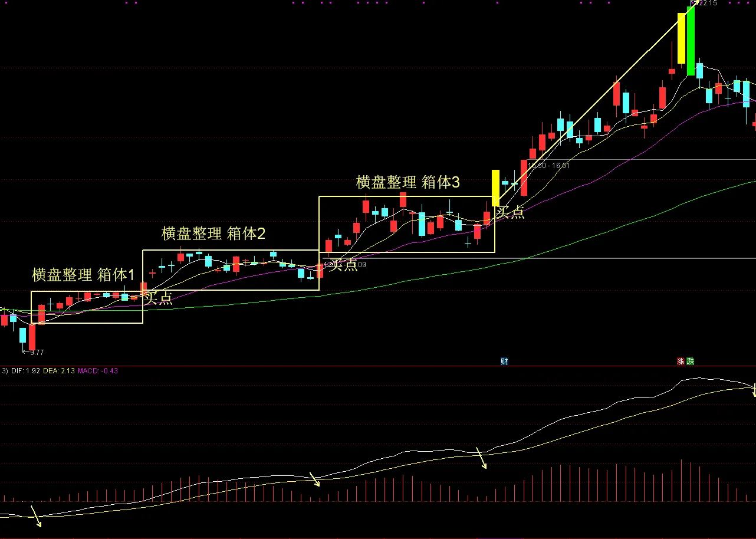Click the 9.77 low price label
Screen dimensions: 756x539
tap(36, 353)
